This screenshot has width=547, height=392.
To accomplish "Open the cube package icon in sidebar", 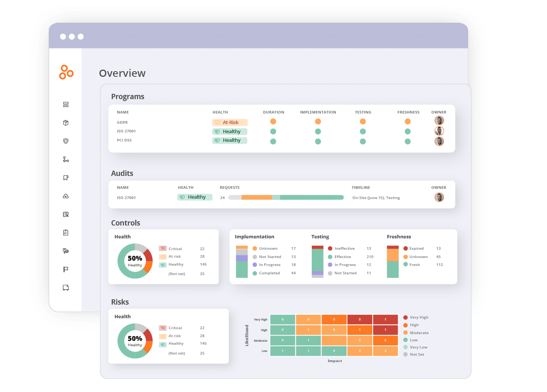I will [x=66, y=123].
